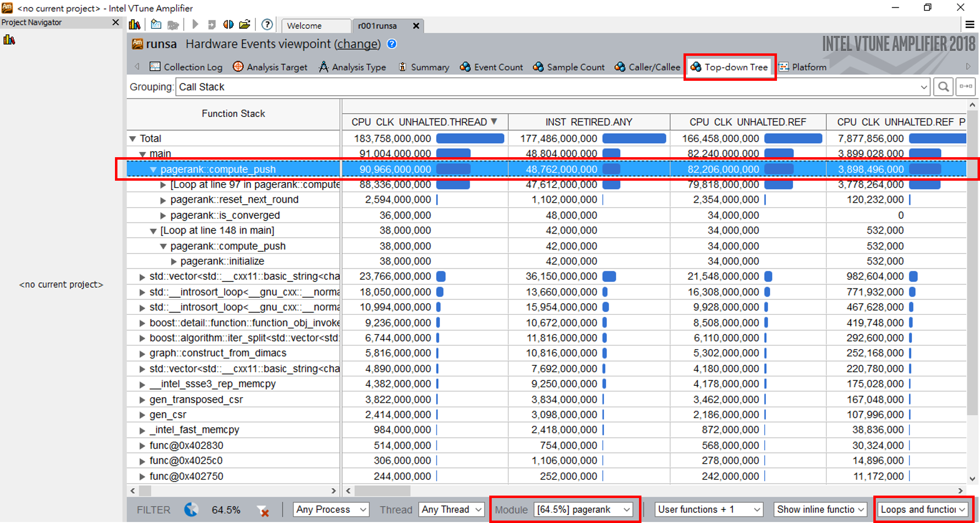
Task: Click the vertical scrollbar down arrow
Action: (x=972, y=478)
